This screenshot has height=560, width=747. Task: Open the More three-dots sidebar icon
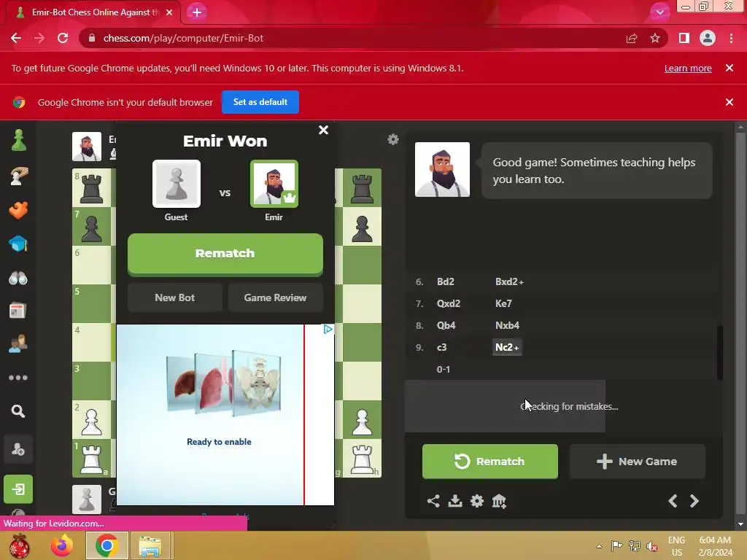[18, 378]
